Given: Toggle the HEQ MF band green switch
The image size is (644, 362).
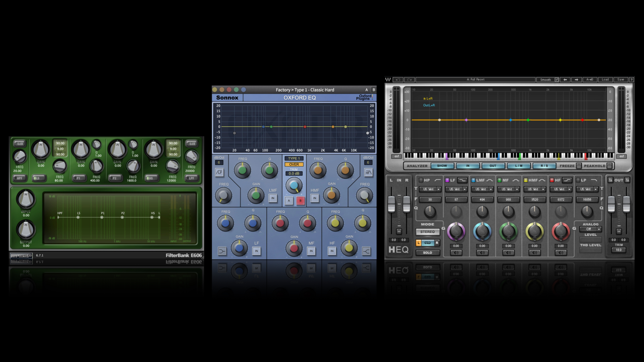Looking at the screenshot, I should (x=499, y=180).
